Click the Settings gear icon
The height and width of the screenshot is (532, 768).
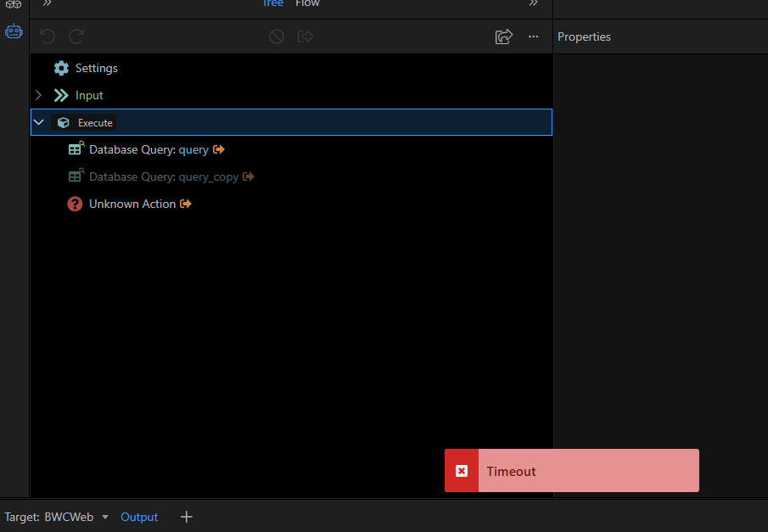(61, 68)
